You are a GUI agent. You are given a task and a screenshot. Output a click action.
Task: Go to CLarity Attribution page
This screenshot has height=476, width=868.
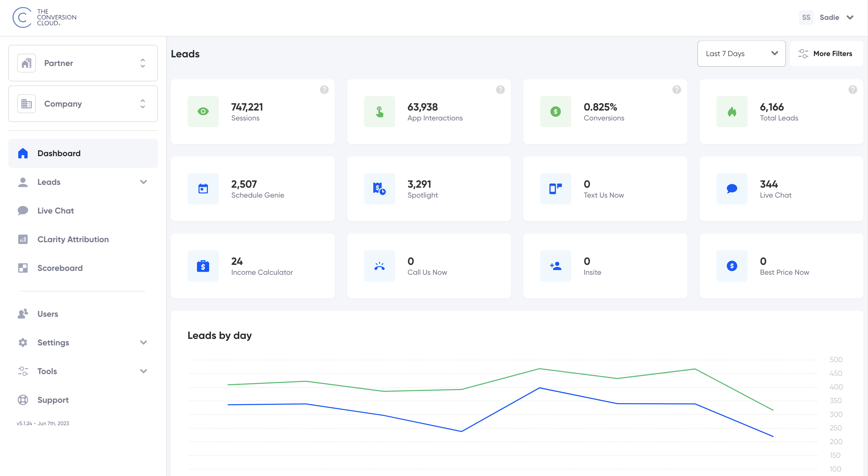(73, 239)
